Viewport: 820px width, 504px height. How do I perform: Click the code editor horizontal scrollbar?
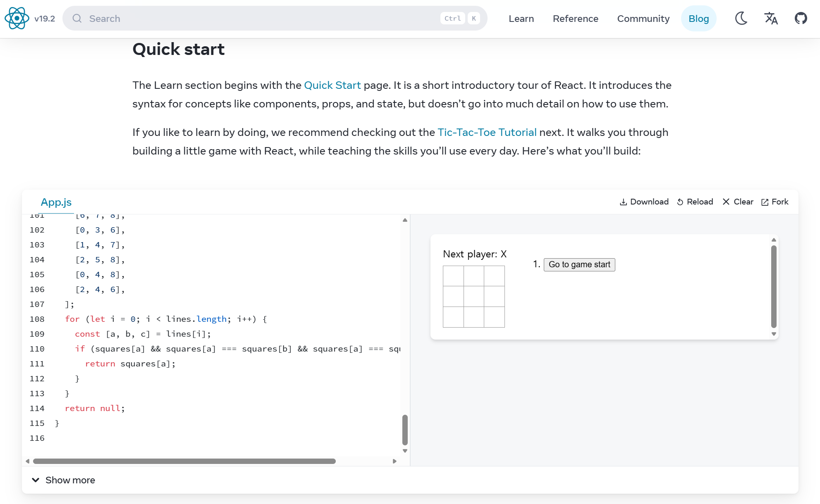pos(184,461)
